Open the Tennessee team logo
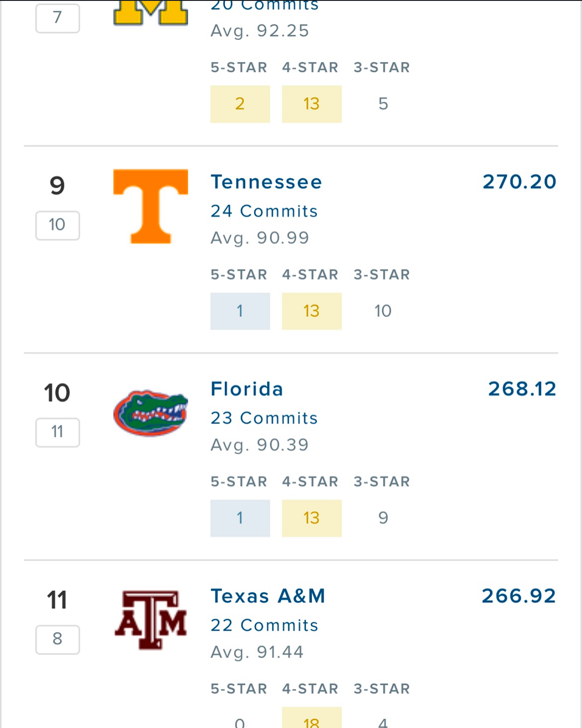Screen dimensions: 582x728 [x=150, y=206]
